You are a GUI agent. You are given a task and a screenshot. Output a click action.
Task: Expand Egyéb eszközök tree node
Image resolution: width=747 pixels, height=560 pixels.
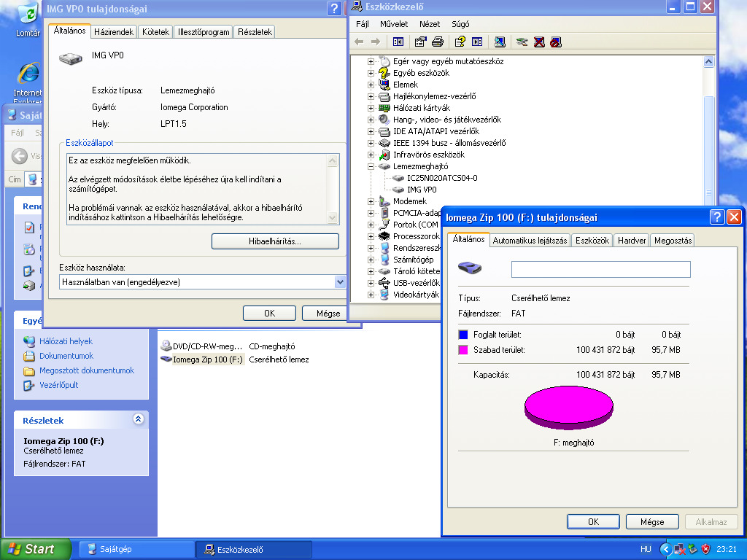coord(371,73)
